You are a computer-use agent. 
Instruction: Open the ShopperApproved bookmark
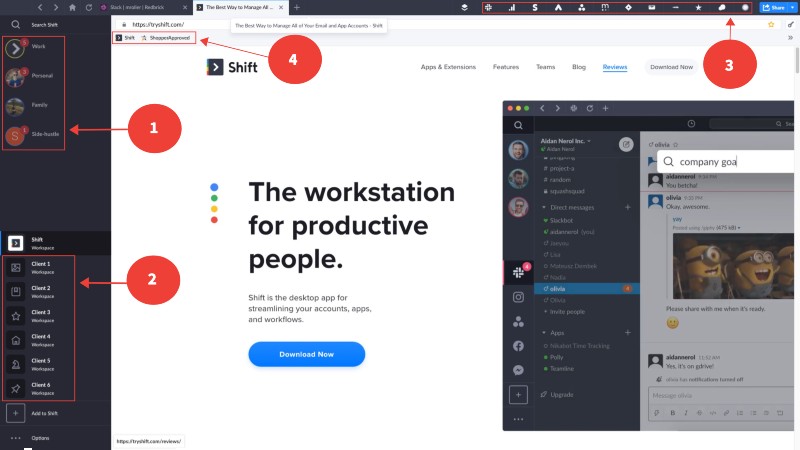[165, 38]
